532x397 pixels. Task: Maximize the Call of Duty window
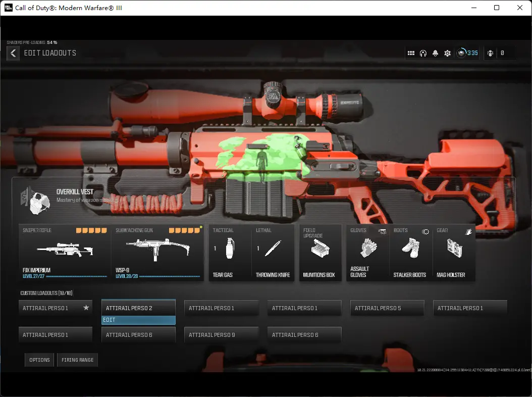click(497, 8)
